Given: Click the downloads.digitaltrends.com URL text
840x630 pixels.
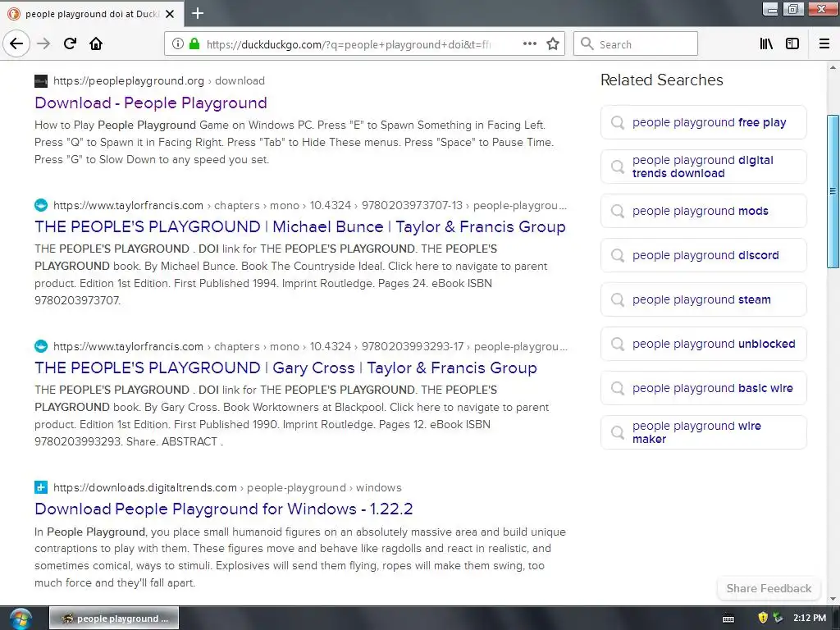Looking at the screenshot, I should (144, 487).
